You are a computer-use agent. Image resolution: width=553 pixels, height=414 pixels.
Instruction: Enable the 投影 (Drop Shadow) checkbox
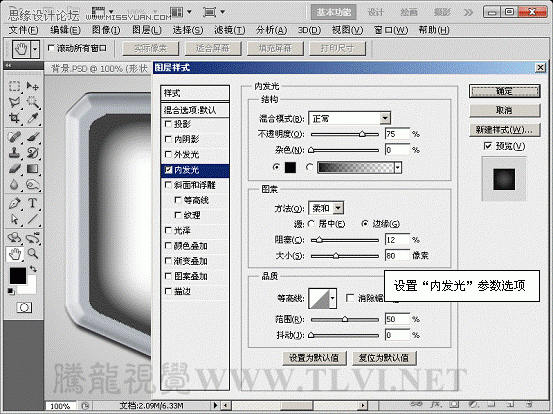168,124
